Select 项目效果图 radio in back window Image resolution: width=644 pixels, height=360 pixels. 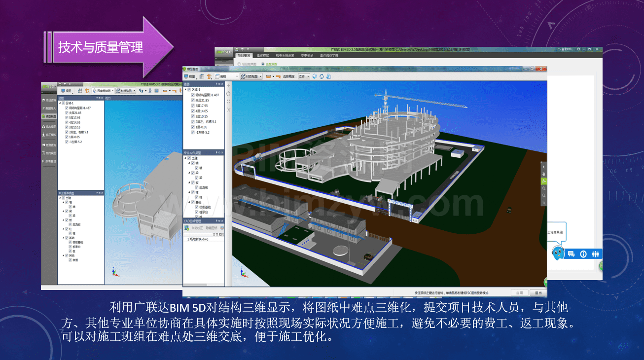(x=239, y=64)
